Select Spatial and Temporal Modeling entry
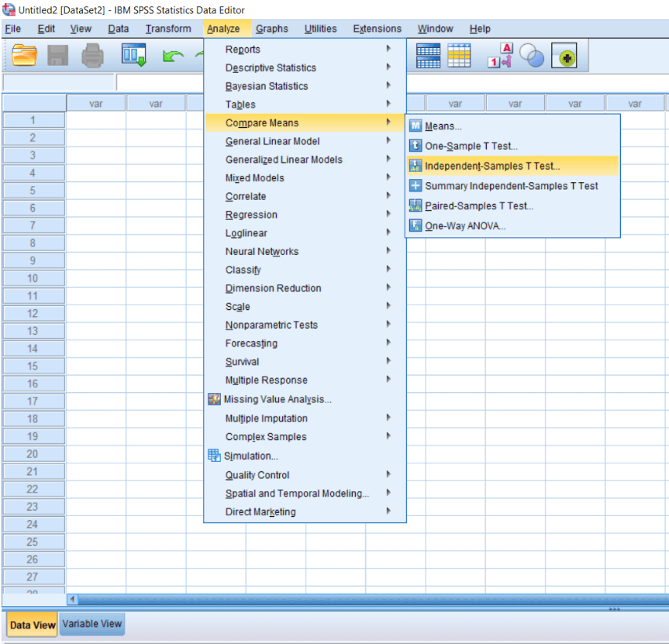This screenshot has height=644, width=669. pos(305,493)
